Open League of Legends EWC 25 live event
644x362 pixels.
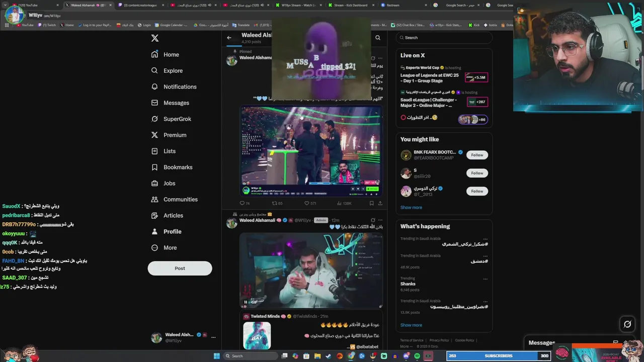444,74
